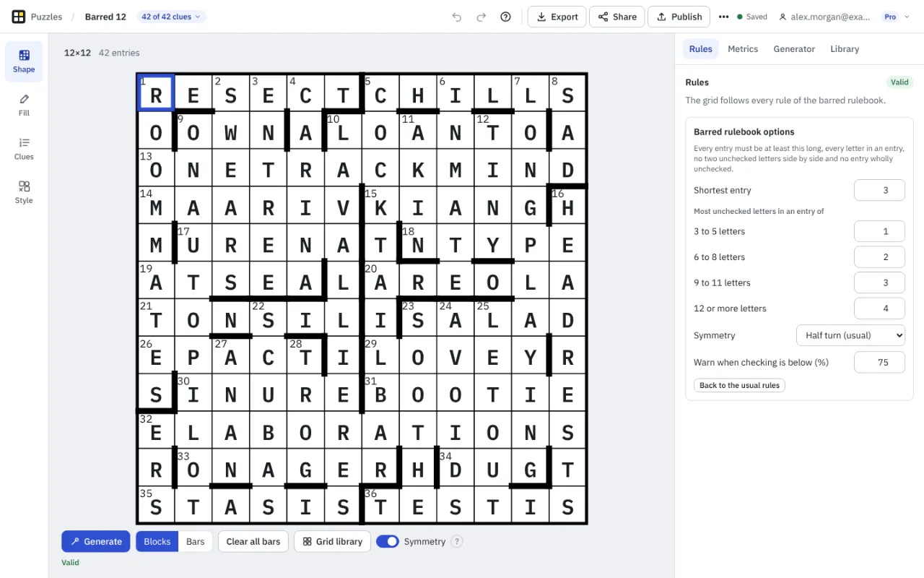Switch to Blocks mode

(x=157, y=542)
